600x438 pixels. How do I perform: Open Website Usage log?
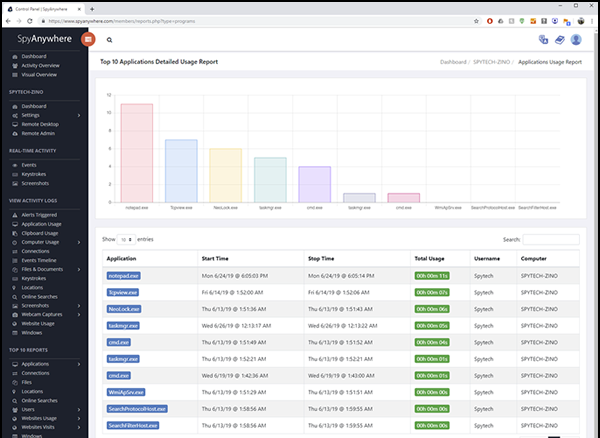[x=38, y=324]
